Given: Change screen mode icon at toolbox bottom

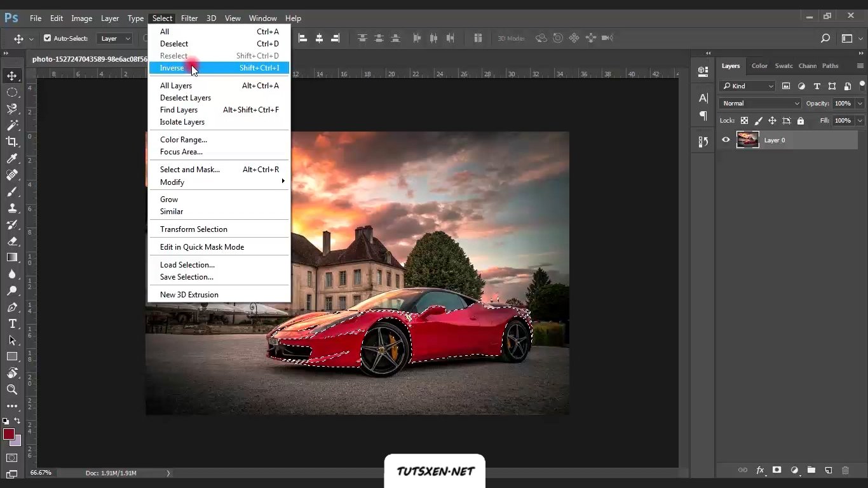Looking at the screenshot, I should pos(12,474).
